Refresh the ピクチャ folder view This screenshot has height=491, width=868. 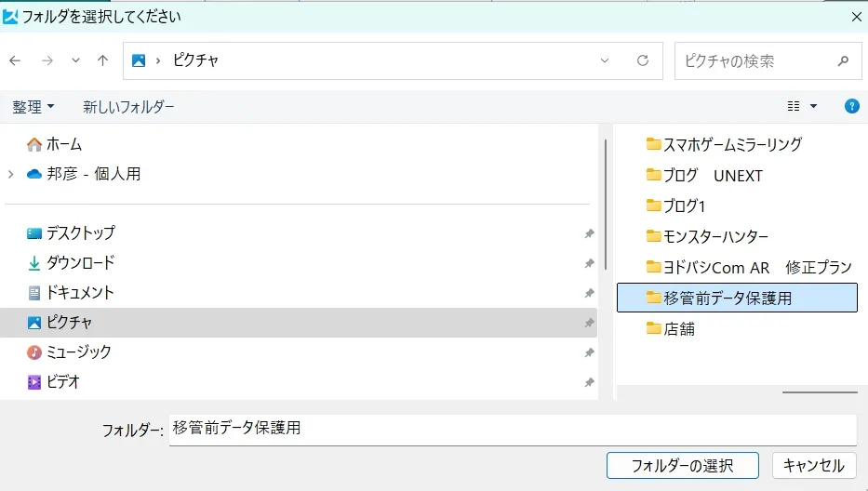click(642, 60)
